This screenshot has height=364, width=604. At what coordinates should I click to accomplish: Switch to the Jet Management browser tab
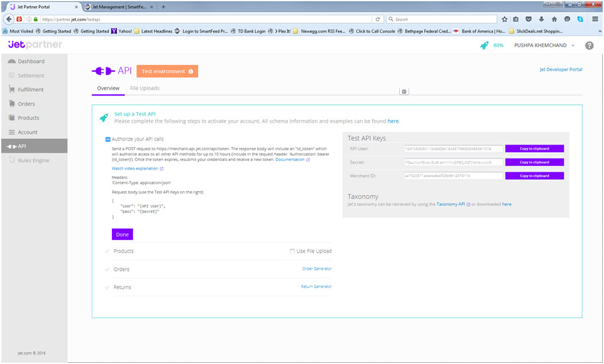[119, 7]
